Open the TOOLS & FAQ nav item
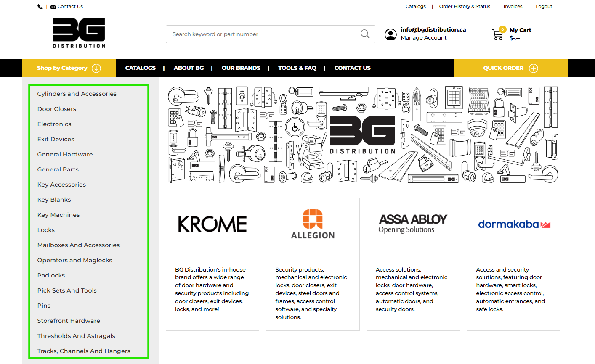The image size is (595, 364). 297,68
